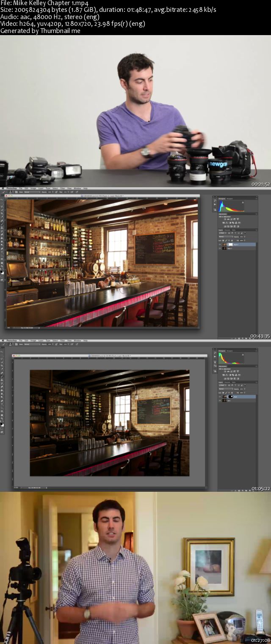Toggle eye of black-masked layer in 01:05:22 frame
Viewport: 271px width, 644px height.
click(219, 397)
